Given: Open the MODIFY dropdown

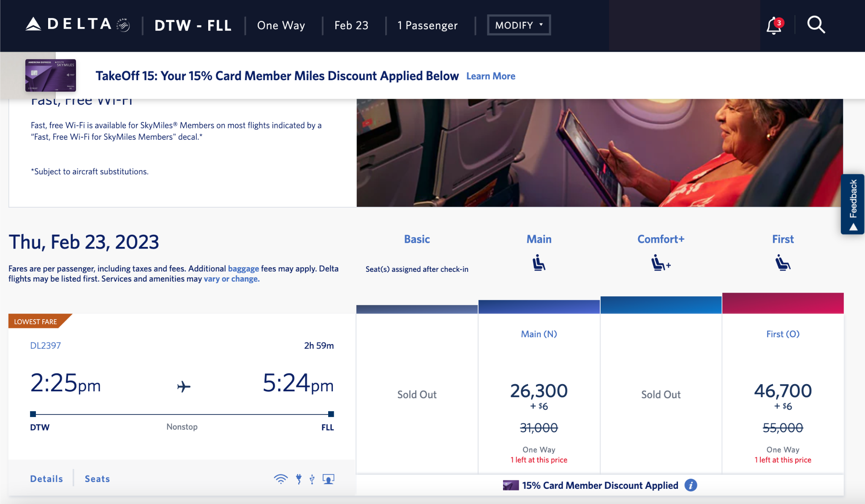Looking at the screenshot, I should (x=519, y=25).
